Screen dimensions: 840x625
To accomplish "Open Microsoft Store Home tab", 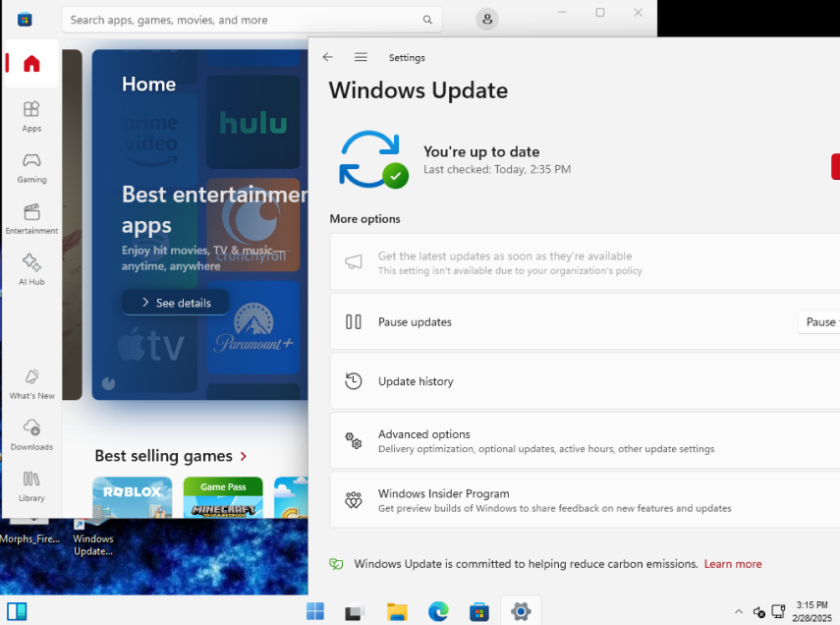I will coord(31,63).
